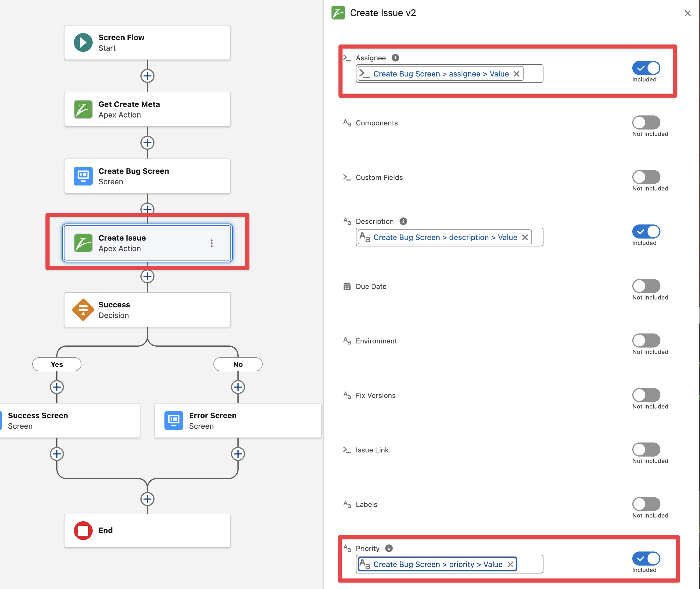Screen dimensions: 700x589
Task: Click the Screen Flow Start play icon
Action: click(83, 42)
